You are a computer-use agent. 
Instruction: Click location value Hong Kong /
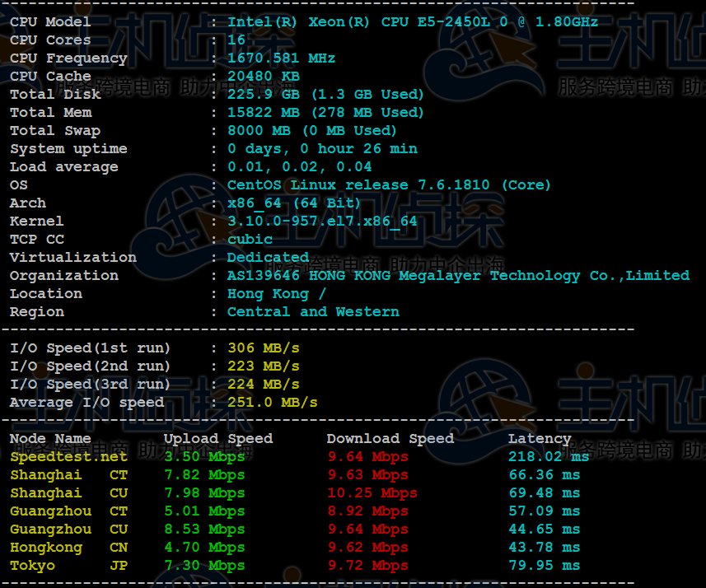(x=277, y=293)
